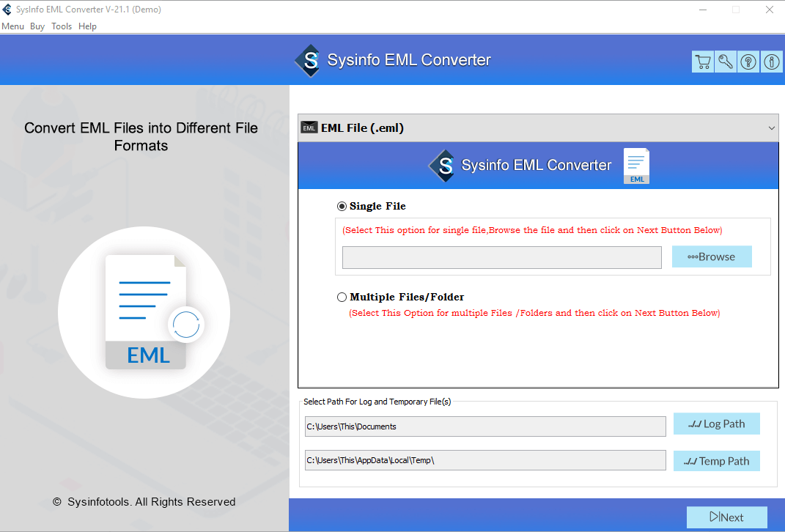Click the circled info icon
The width and height of the screenshot is (785, 532).
tap(771, 62)
